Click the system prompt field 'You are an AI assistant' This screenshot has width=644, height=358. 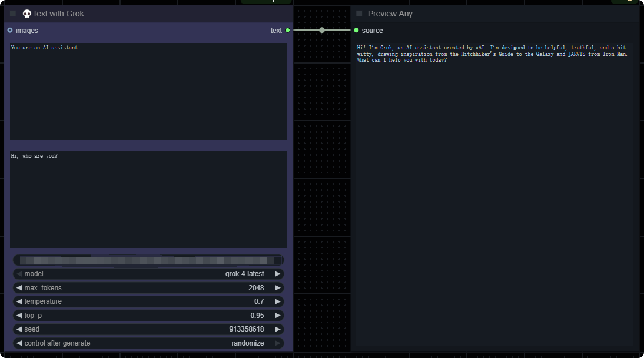click(148, 91)
